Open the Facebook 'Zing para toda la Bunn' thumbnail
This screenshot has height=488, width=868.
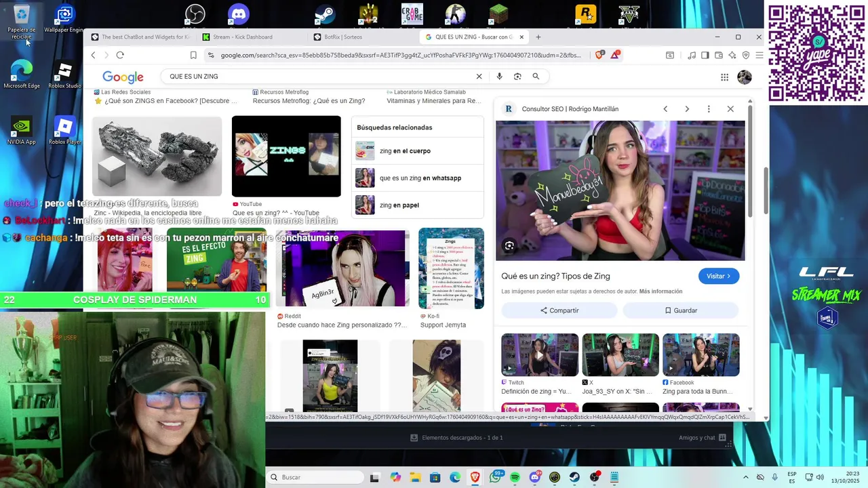(701, 354)
